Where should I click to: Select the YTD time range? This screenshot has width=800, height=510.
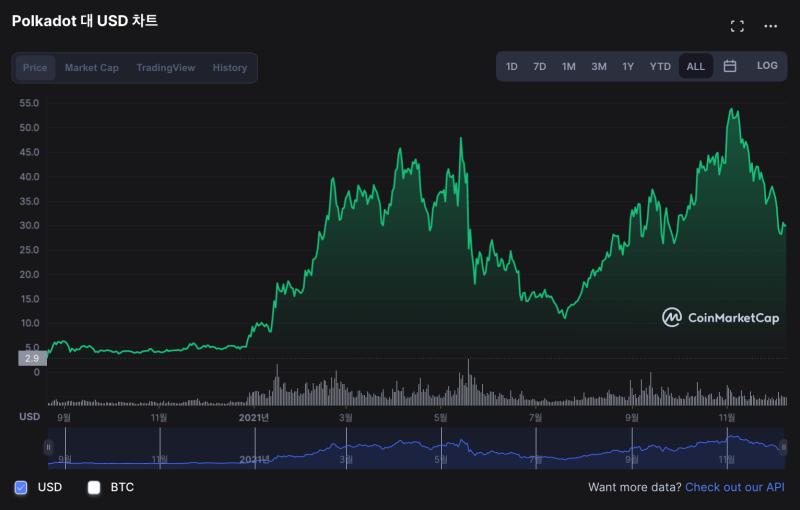click(x=660, y=66)
